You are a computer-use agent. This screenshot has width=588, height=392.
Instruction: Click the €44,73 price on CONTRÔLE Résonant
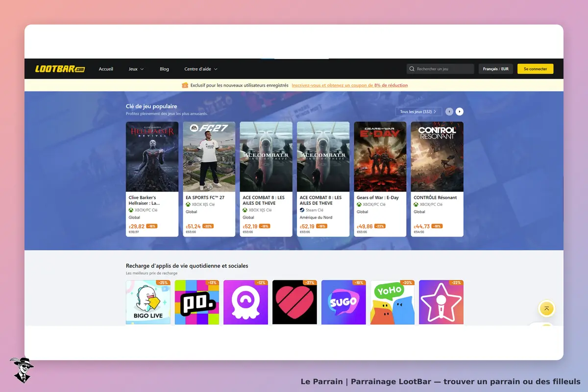click(422, 226)
